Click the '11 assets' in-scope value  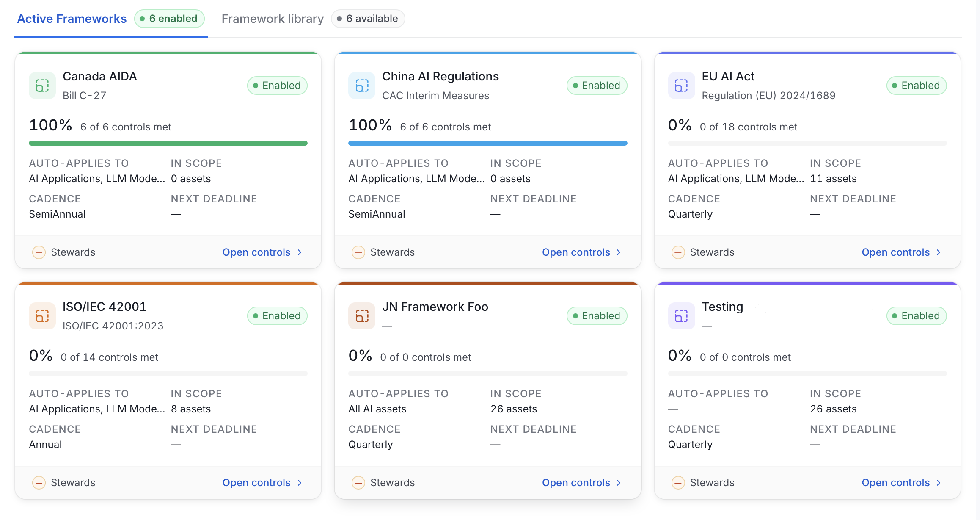point(833,179)
